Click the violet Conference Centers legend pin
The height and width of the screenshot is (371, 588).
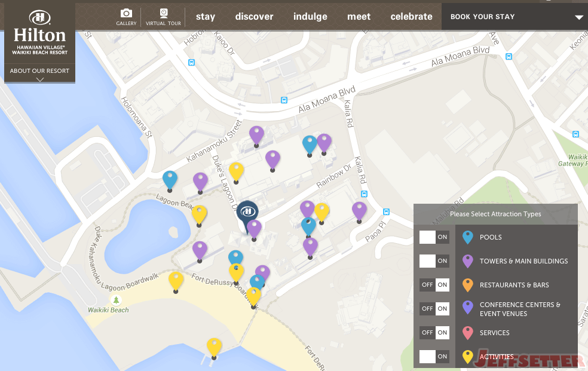(x=468, y=307)
